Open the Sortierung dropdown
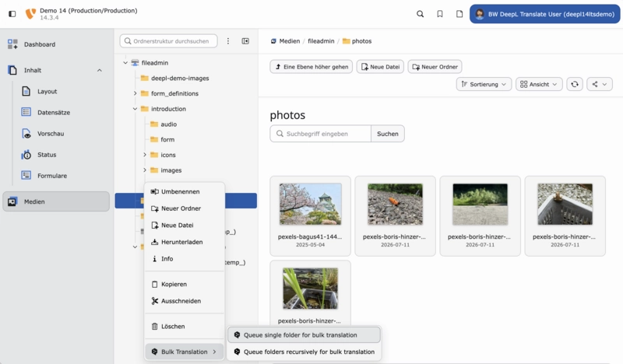This screenshot has width=623, height=364. pyautogui.click(x=484, y=84)
